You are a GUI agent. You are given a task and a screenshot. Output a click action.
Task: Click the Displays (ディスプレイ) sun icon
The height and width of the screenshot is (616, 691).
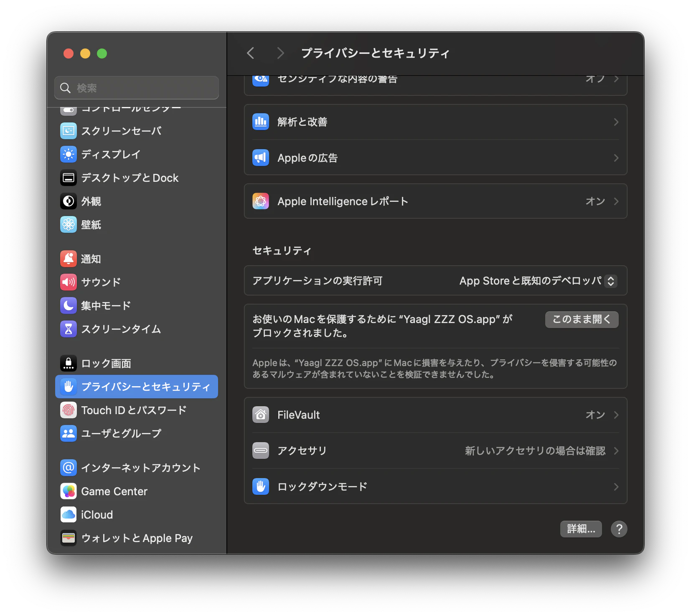tap(69, 154)
